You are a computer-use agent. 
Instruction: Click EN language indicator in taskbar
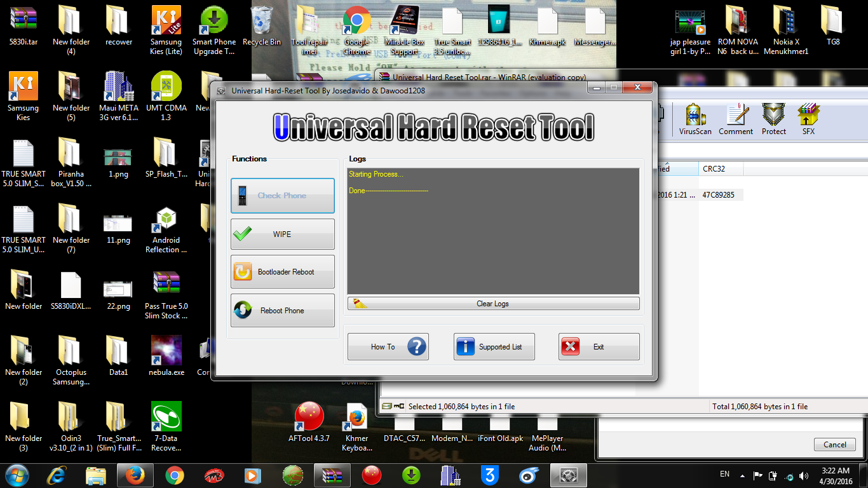tap(724, 474)
